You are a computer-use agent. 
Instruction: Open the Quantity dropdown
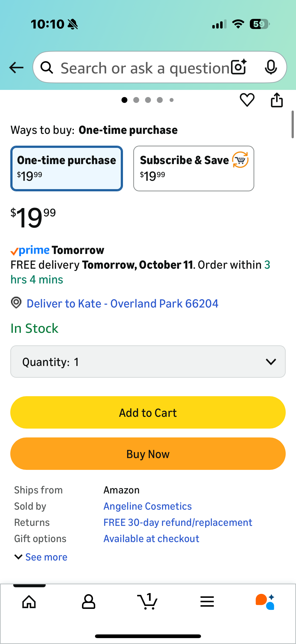148,362
